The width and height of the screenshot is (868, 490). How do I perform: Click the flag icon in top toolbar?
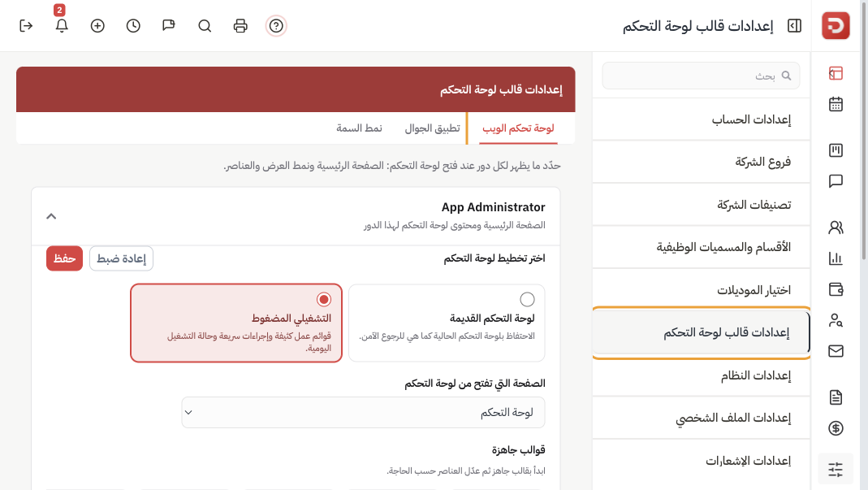169,25
